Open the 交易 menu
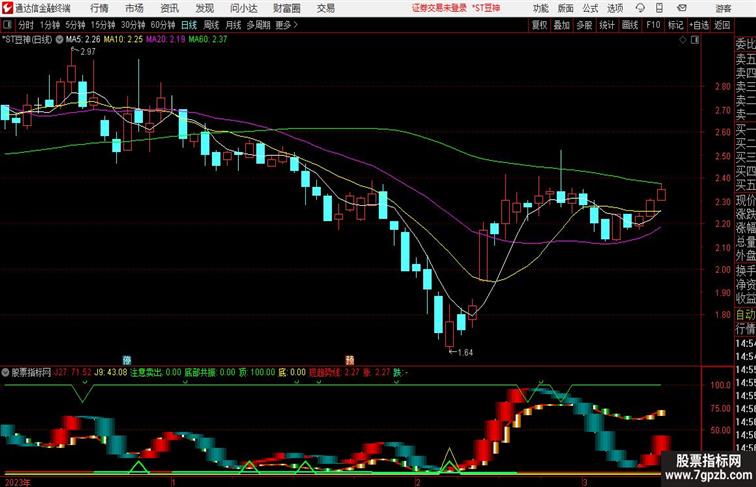The height and width of the screenshot is (487, 756). click(325, 8)
